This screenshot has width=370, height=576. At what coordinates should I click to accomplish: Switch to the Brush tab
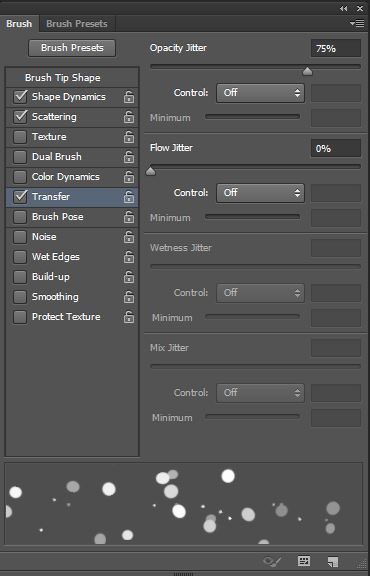pyautogui.click(x=19, y=24)
